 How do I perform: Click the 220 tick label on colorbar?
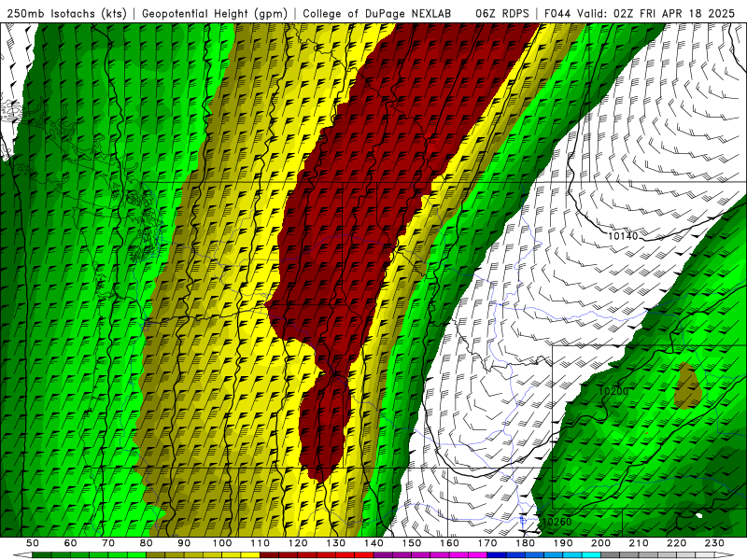pyautogui.click(x=676, y=543)
